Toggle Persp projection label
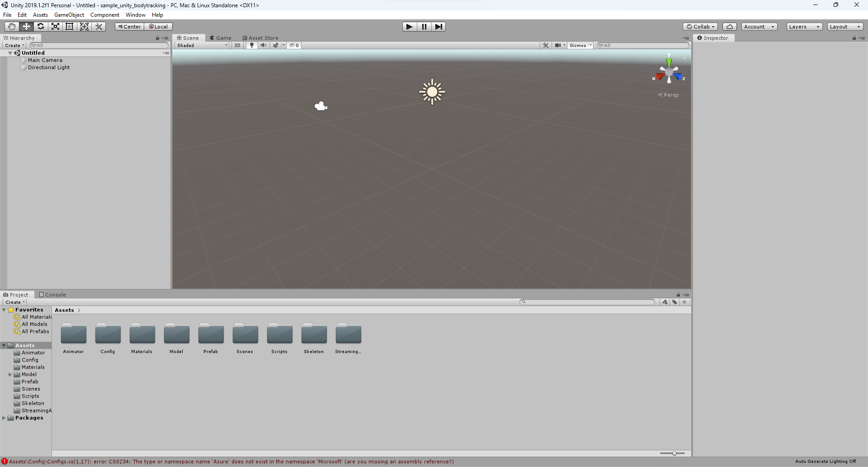The width and height of the screenshot is (868, 467). click(x=668, y=95)
